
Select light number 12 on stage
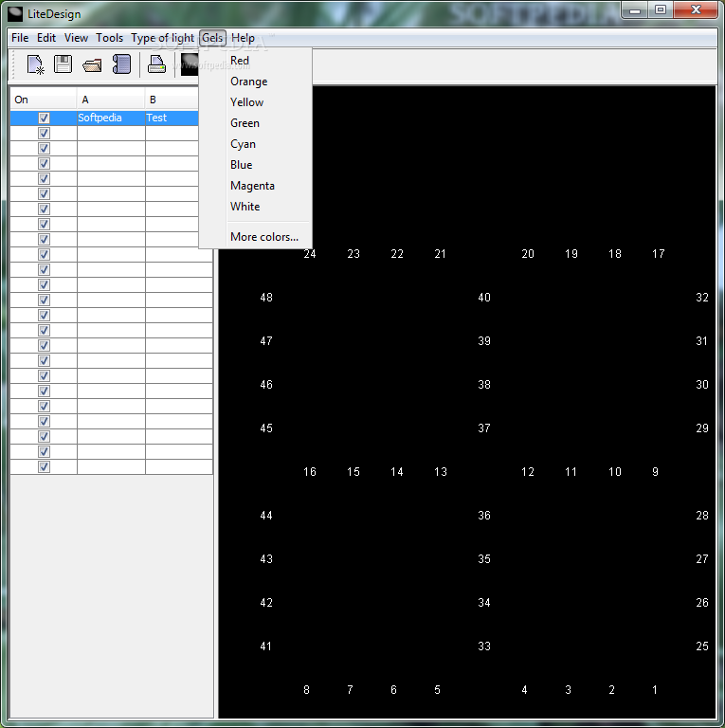528,472
